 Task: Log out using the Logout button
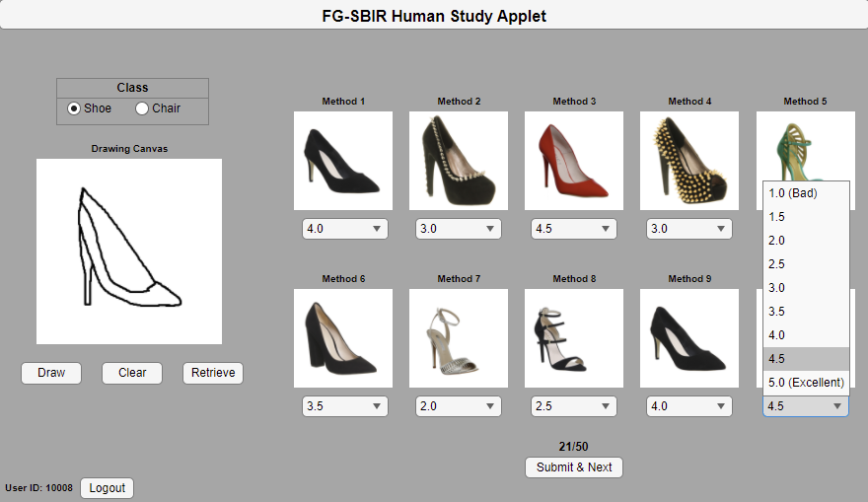[x=107, y=488]
